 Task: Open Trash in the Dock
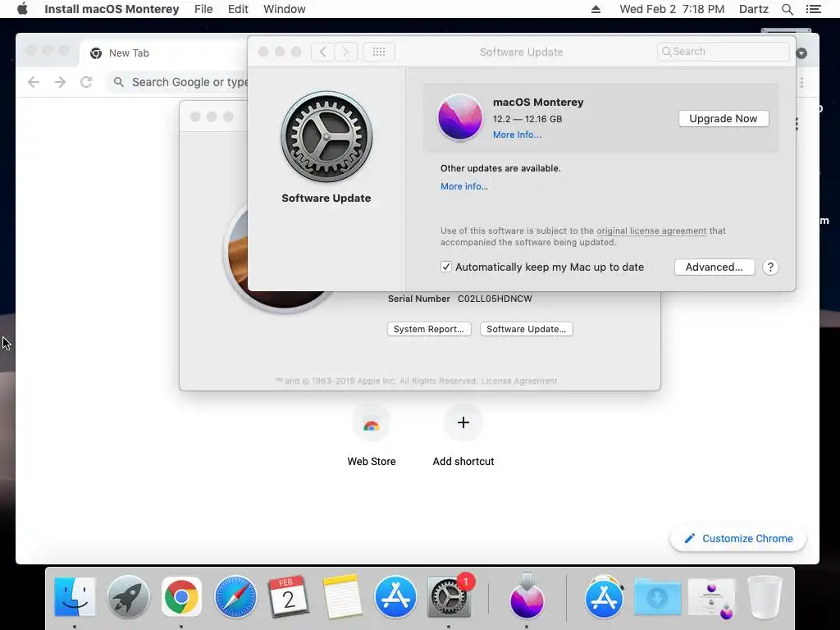coord(765,596)
